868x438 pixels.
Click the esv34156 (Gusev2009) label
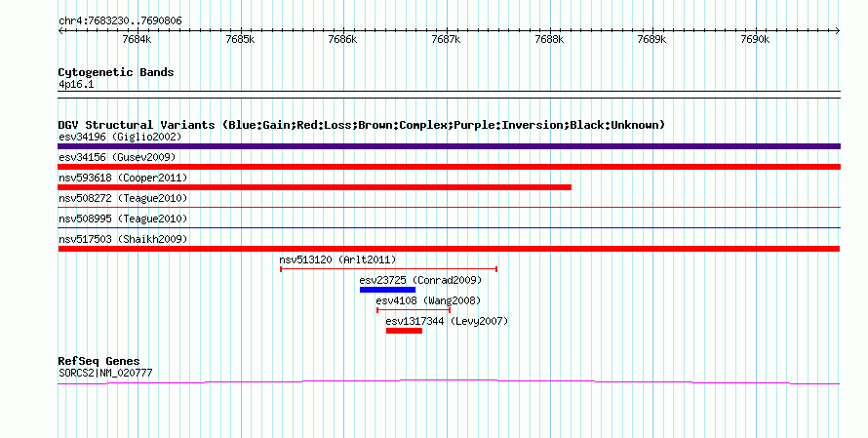click(117, 157)
